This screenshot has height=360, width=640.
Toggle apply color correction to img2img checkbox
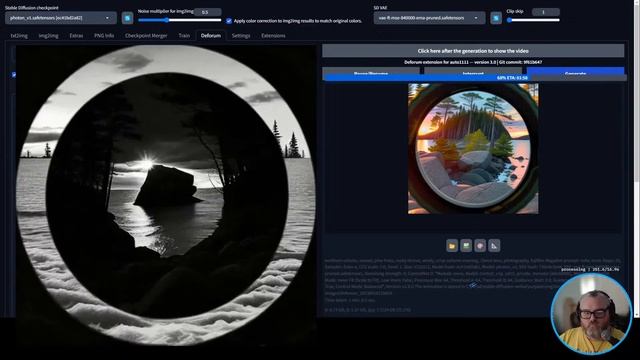click(x=229, y=21)
